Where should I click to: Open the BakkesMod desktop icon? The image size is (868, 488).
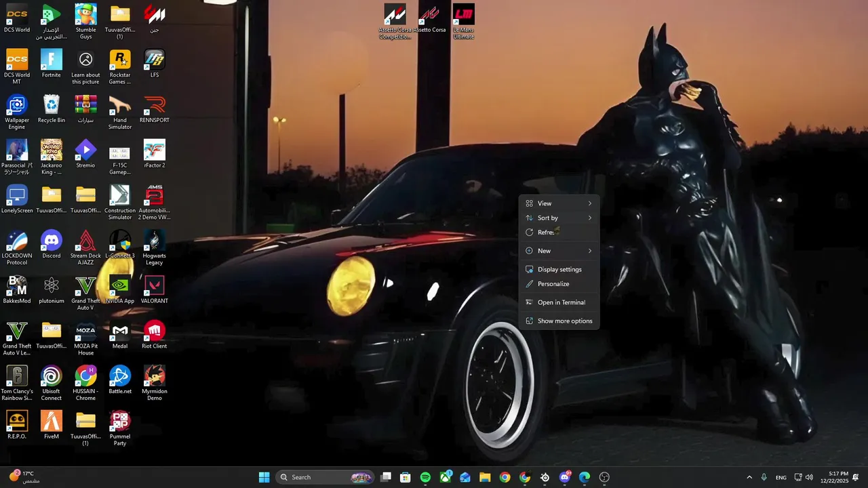tap(17, 289)
